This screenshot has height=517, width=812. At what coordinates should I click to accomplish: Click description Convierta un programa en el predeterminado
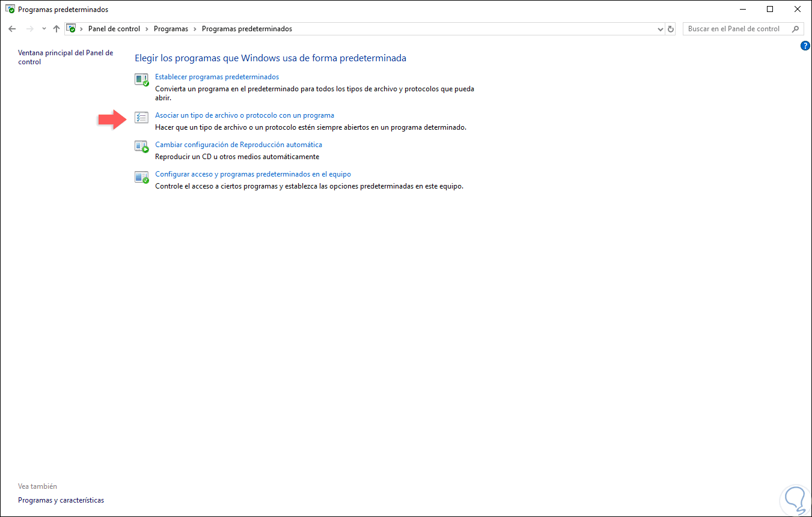pyautogui.click(x=314, y=93)
